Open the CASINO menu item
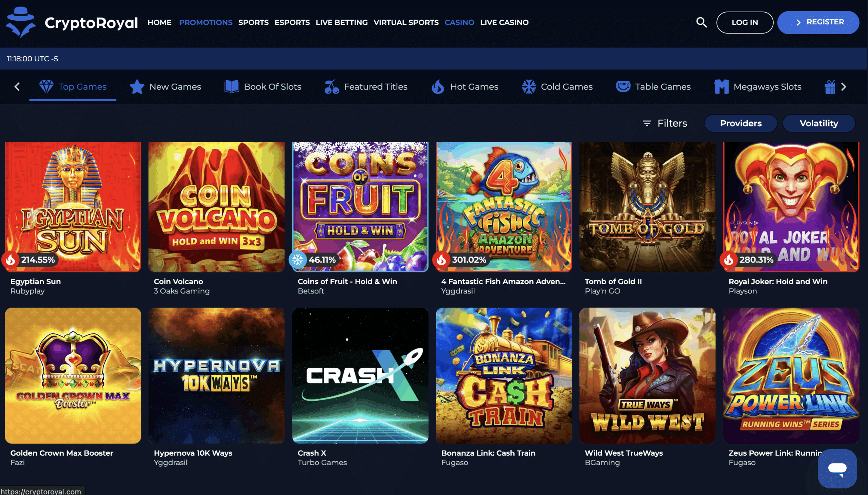The image size is (868, 495). 459,22
